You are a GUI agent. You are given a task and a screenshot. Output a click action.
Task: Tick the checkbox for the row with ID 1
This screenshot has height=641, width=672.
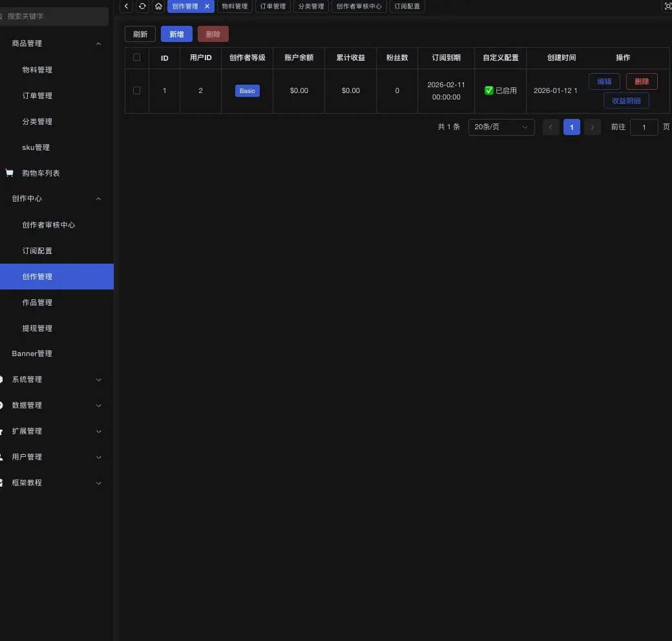pyautogui.click(x=136, y=90)
